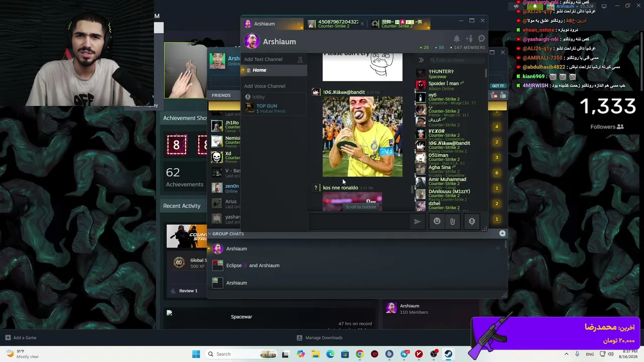
Task: Open zen0n friend entry
Action: pyautogui.click(x=225, y=188)
